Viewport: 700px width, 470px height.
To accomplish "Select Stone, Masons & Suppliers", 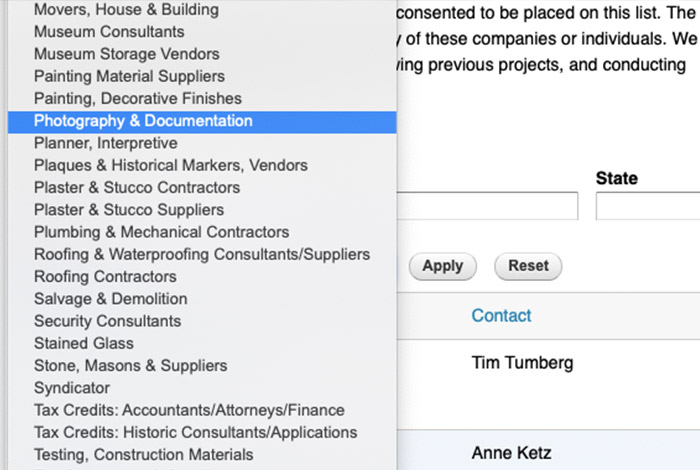I will click(x=130, y=365).
